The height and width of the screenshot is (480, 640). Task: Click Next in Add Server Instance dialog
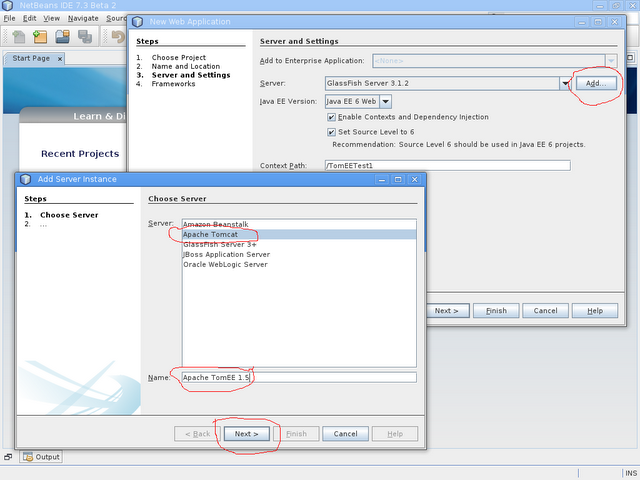(247, 434)
